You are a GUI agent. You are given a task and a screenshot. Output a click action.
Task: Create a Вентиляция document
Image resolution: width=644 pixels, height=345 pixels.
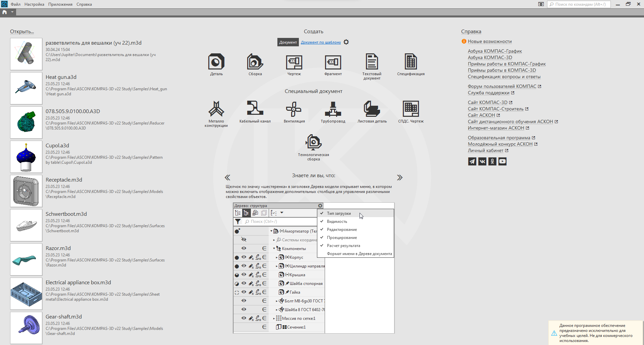pyautogui.click(x=294, y=112)
